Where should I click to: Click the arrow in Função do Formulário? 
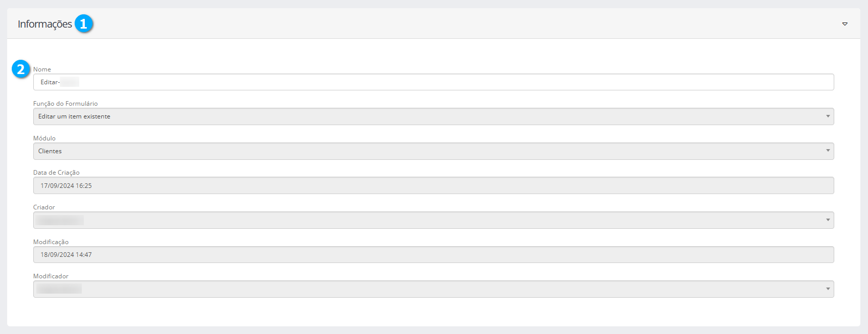828,116
